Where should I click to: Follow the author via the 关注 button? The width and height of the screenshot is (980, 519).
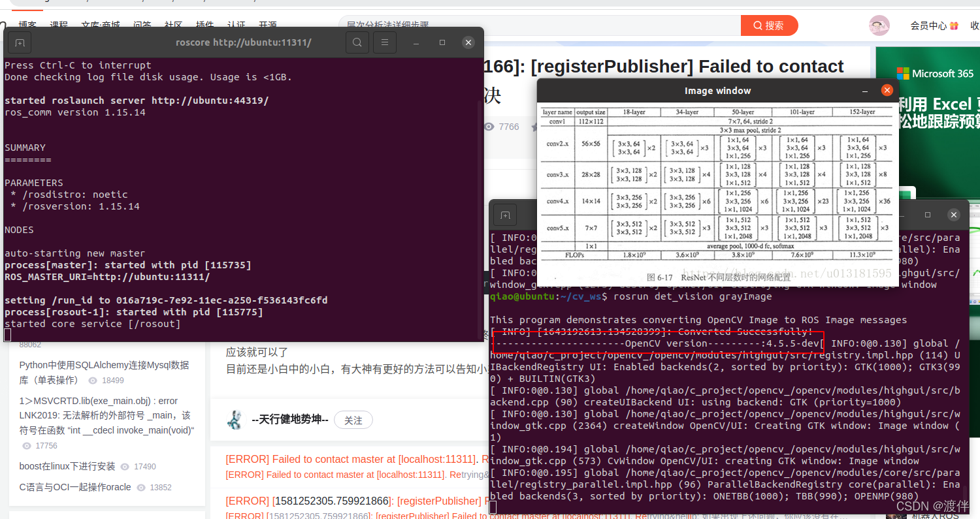point(353,420)
